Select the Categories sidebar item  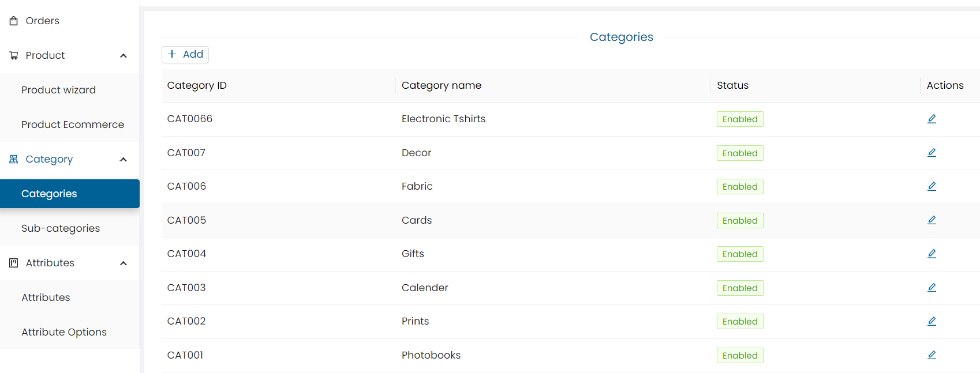coord(70,194)
